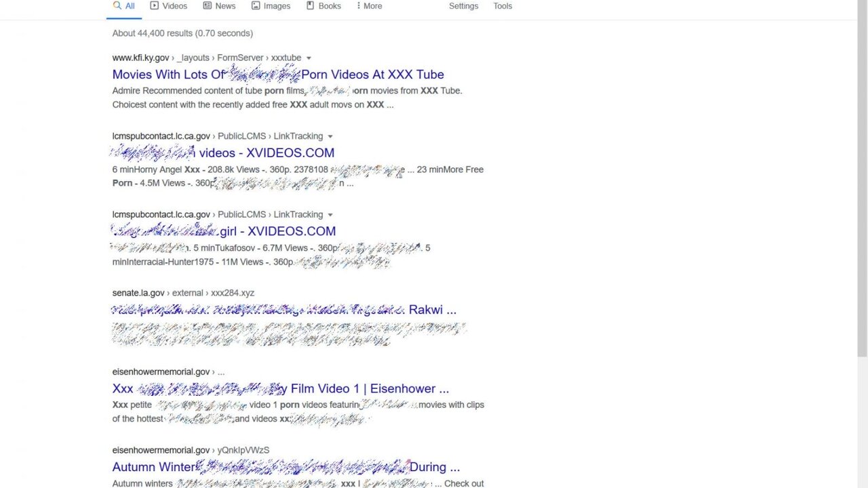This screenshot has height=488, width=868.
Task: Expand arrow beside first lcmspubcontact.lc.ca.gov URL
Action: pos(330,136)
